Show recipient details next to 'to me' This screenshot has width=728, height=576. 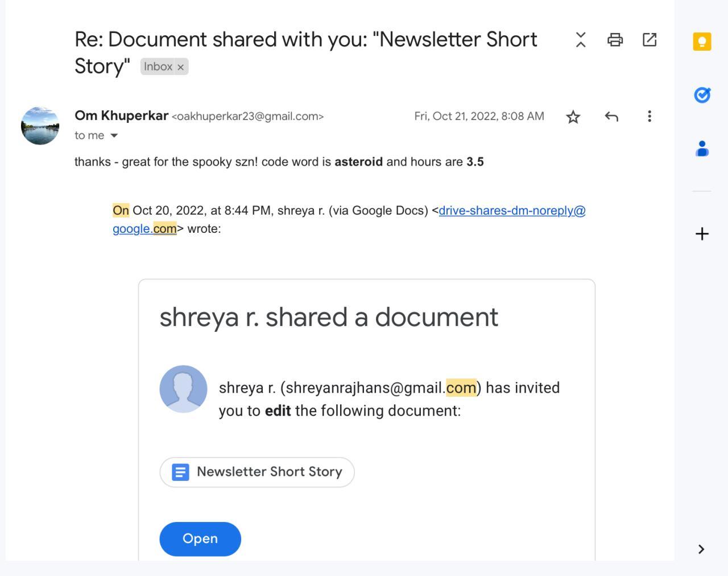114,135
